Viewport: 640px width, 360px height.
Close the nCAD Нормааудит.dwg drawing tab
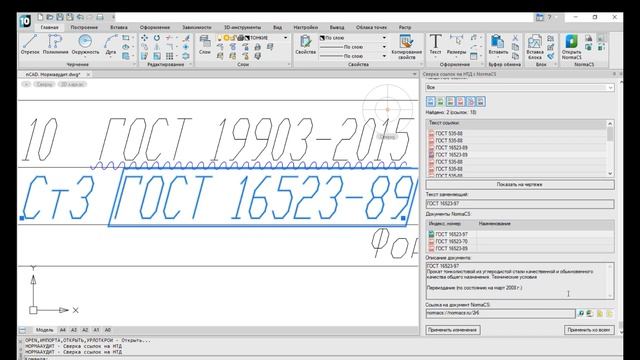(88, 75)
